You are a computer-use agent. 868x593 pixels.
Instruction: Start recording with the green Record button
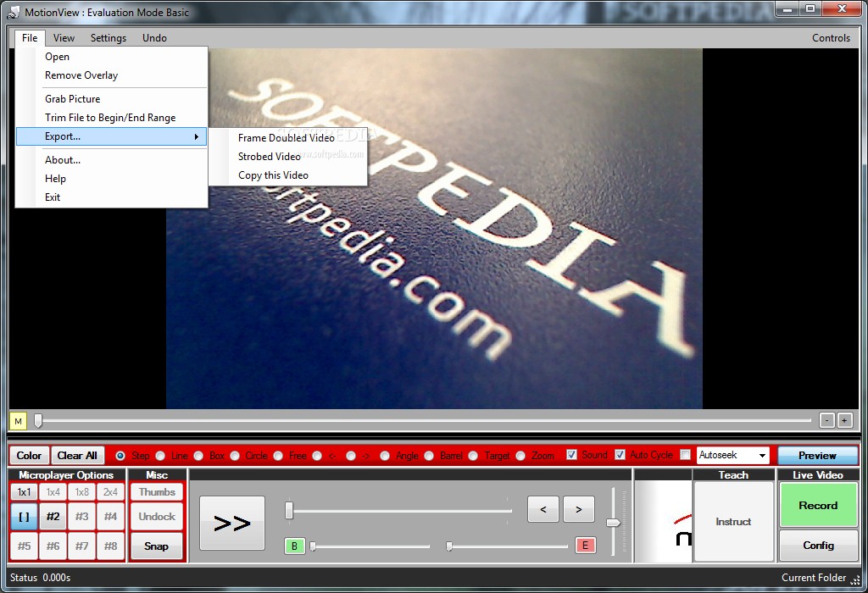coord(818,505)
